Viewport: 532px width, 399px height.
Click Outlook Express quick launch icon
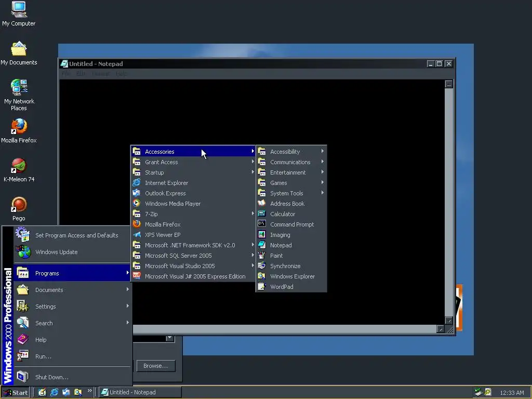66,392
